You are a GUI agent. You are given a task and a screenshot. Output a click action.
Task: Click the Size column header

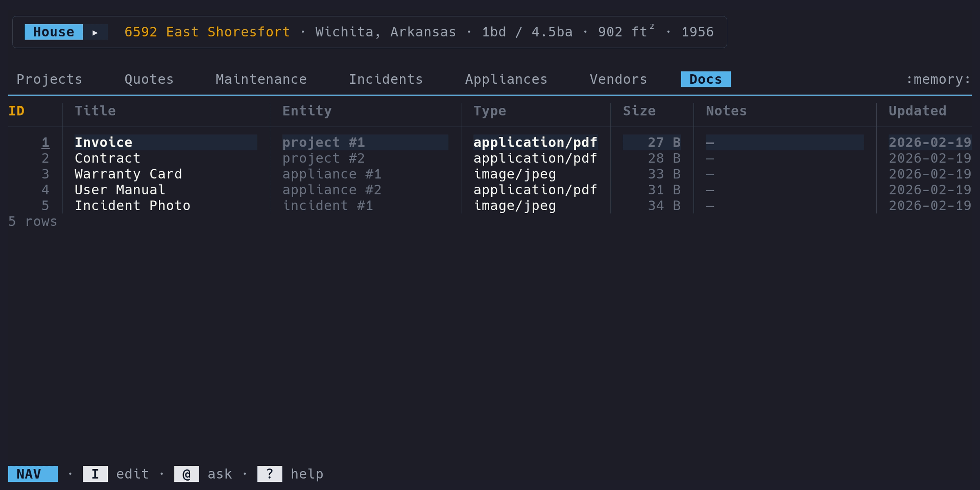(639, 111)
